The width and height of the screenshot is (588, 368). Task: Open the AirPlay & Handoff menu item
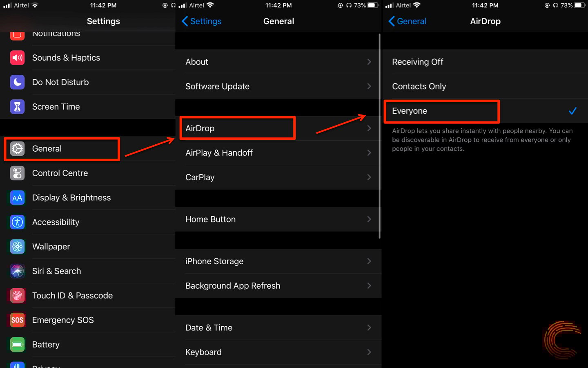coord(219,153)
